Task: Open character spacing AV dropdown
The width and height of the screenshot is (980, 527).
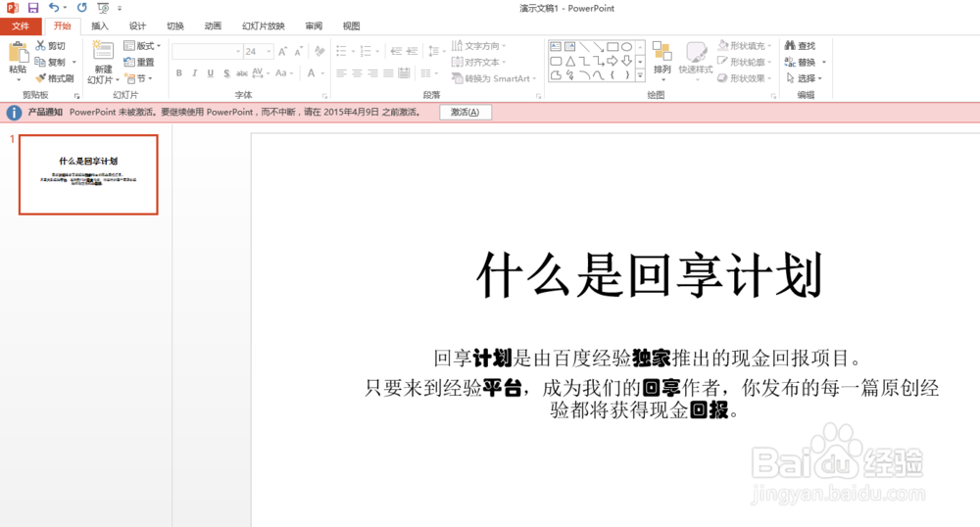Action: click(261, 73)
